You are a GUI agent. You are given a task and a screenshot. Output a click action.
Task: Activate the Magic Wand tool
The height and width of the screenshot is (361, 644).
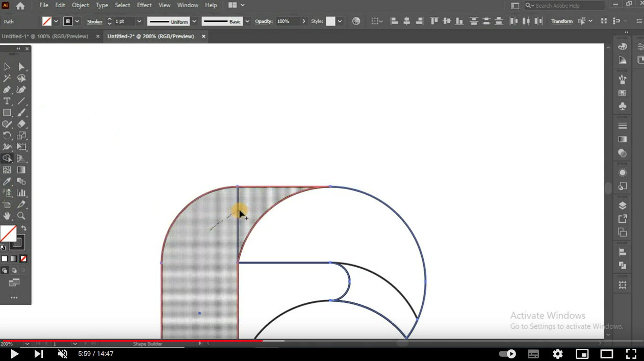[7, 78]
